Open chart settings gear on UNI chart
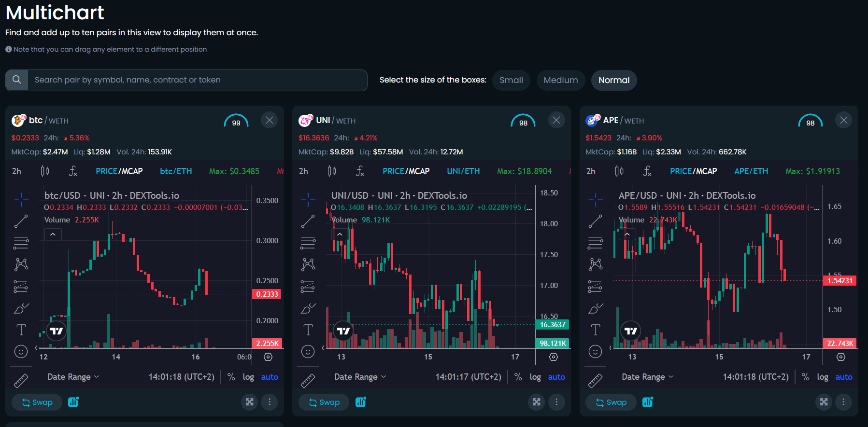This screenshot has height=427, width=868. [554, 357]
